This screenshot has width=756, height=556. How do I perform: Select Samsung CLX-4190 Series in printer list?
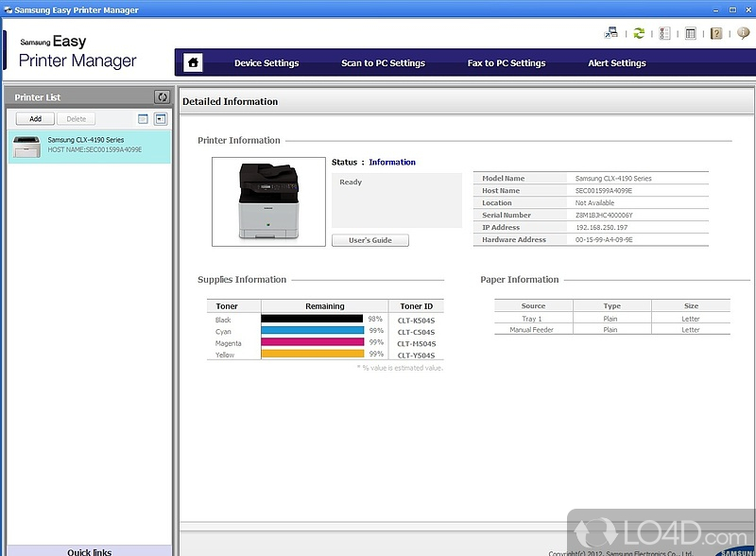click(89, 145)
